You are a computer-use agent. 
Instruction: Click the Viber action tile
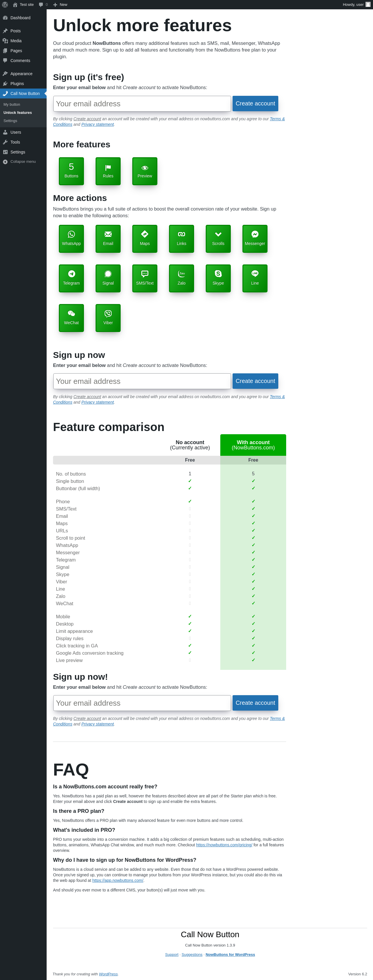108,318
